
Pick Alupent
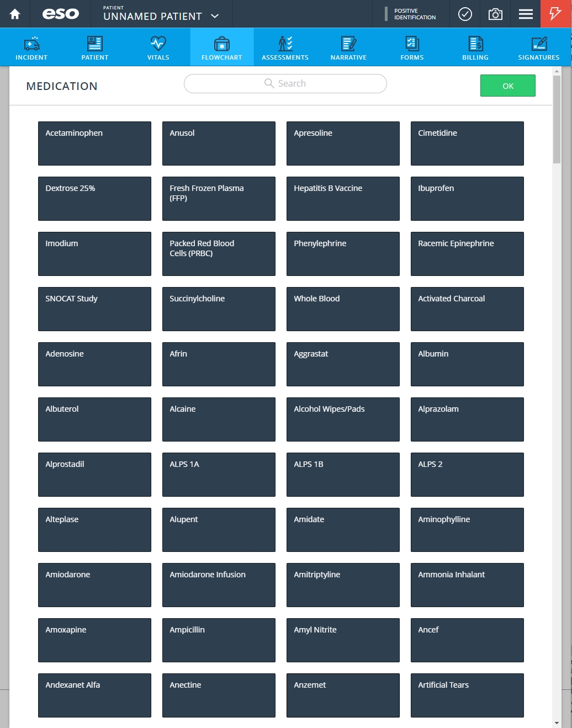pos(219,530)
